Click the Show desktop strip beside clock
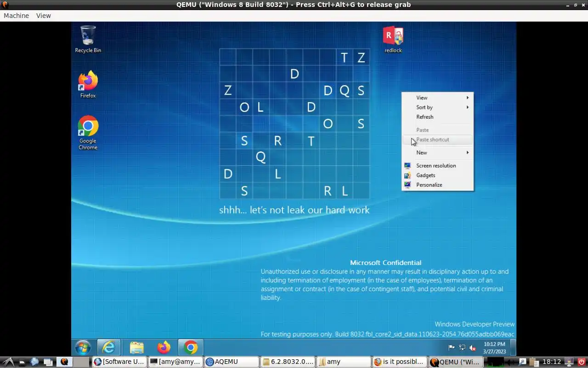 [513, 347]
